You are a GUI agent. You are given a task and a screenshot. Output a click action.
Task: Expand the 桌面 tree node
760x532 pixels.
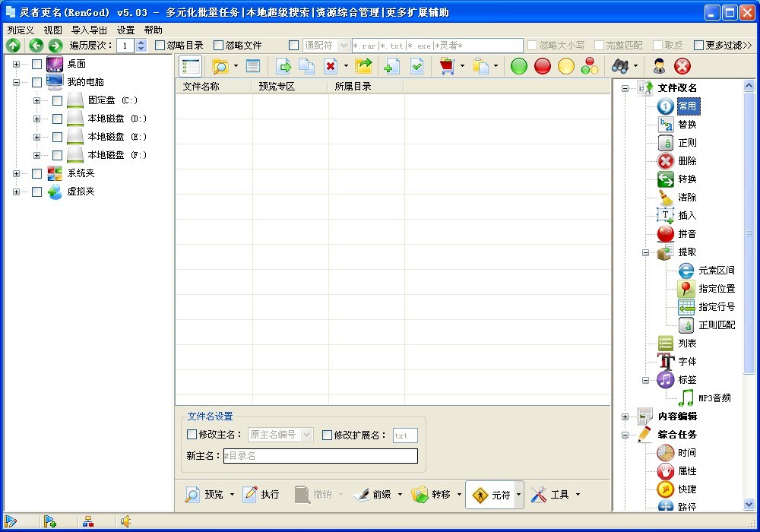point(17,64)
